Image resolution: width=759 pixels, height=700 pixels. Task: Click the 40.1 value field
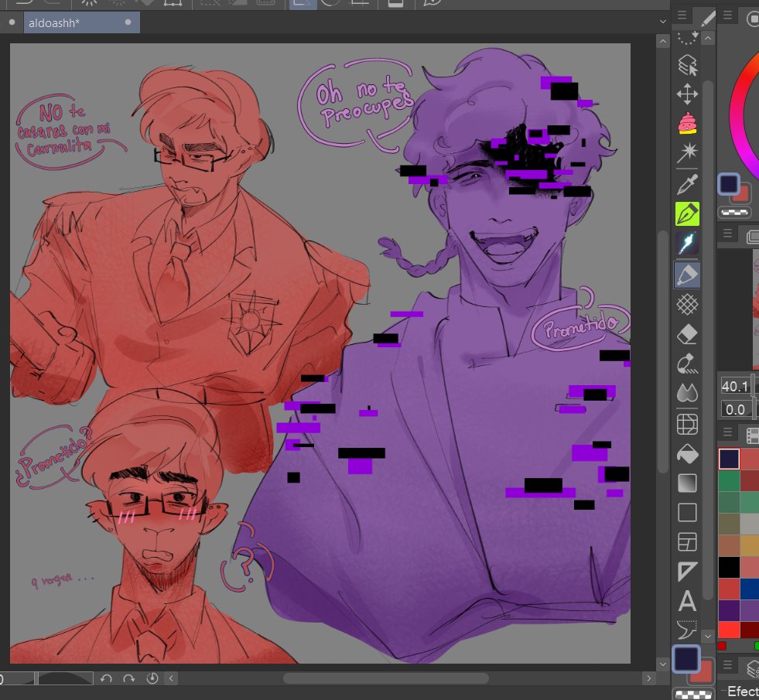(x=735, y=386)
